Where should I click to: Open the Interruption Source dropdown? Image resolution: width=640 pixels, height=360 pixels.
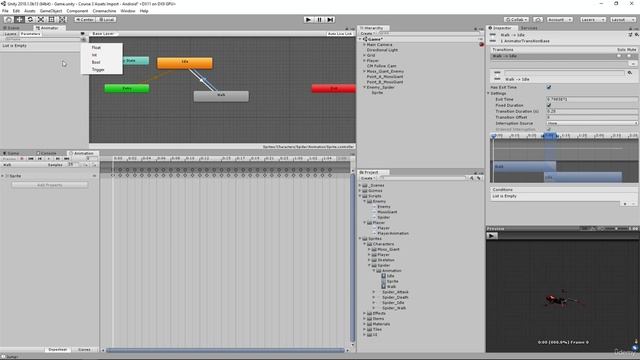click(592, 123)
